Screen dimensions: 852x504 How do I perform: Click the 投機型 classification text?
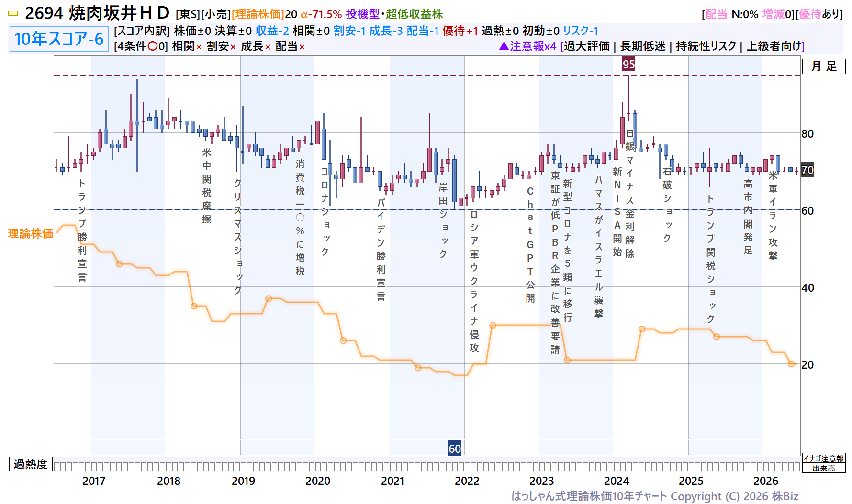(362, 14)
